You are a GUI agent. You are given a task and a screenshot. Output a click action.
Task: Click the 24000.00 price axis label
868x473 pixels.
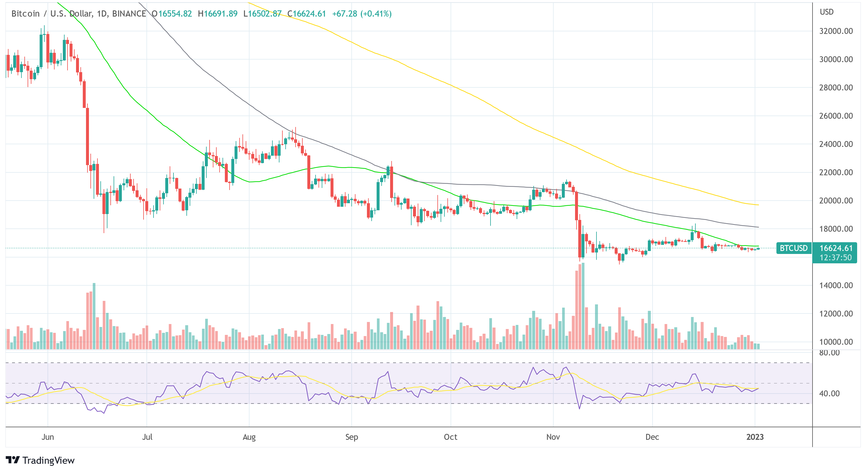coord(836,144)
